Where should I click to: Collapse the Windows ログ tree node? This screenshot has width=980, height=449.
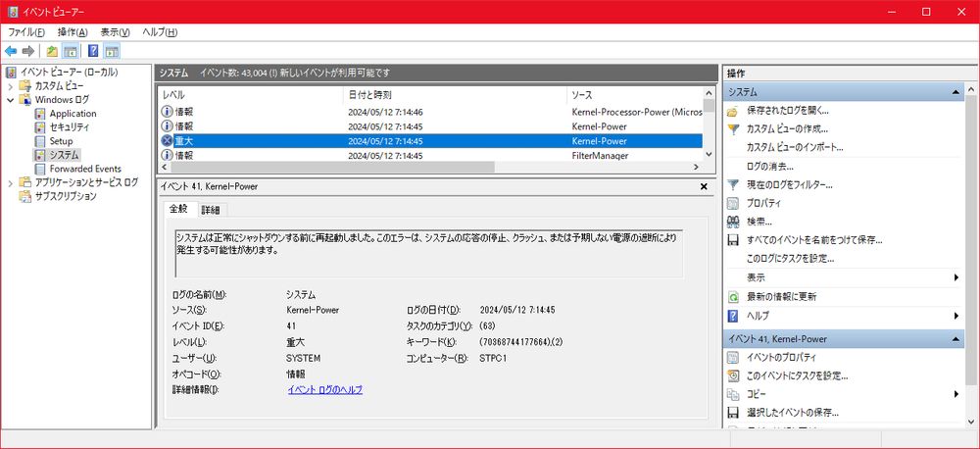[10, 99]
